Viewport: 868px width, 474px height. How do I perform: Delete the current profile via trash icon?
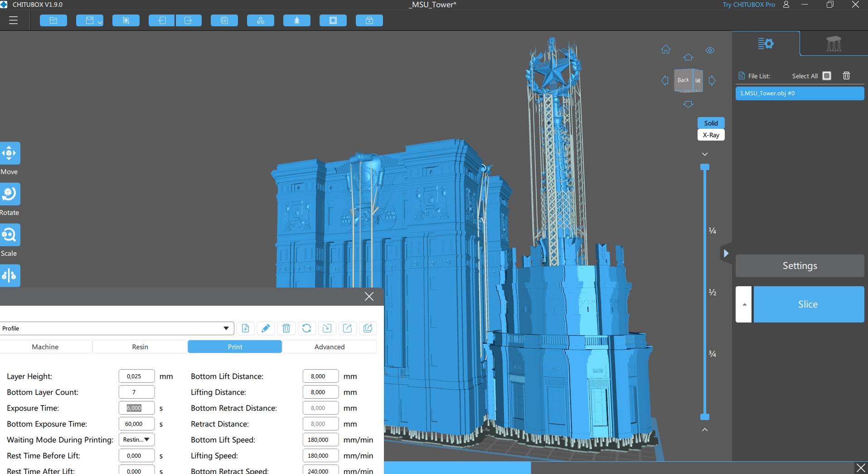(x=286, y=328)
